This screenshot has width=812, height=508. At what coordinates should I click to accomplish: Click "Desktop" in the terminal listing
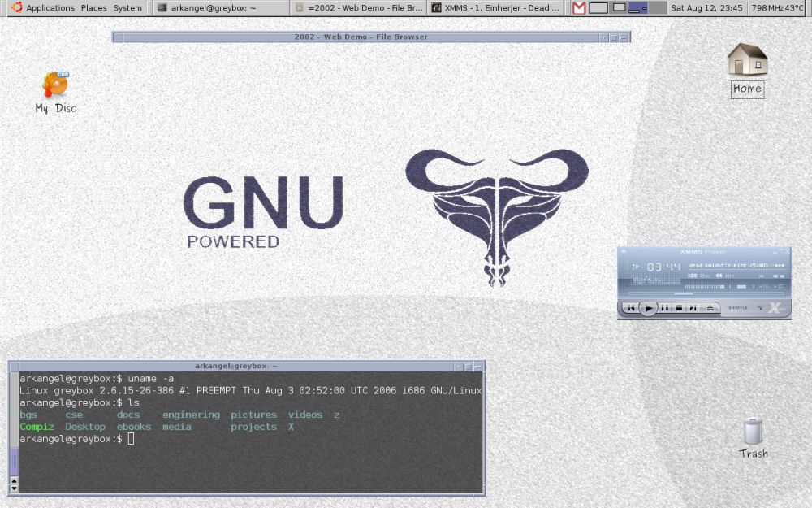pyautogui.click(x=85, y=427)
